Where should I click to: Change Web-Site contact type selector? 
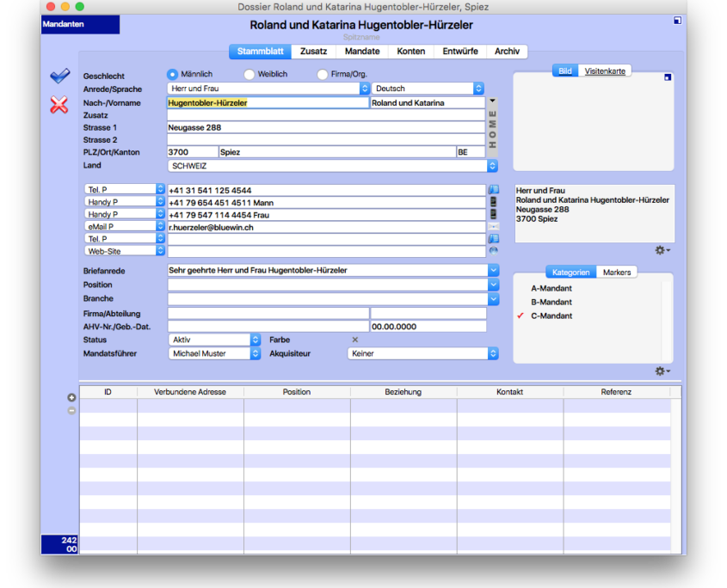coord(124,251)
